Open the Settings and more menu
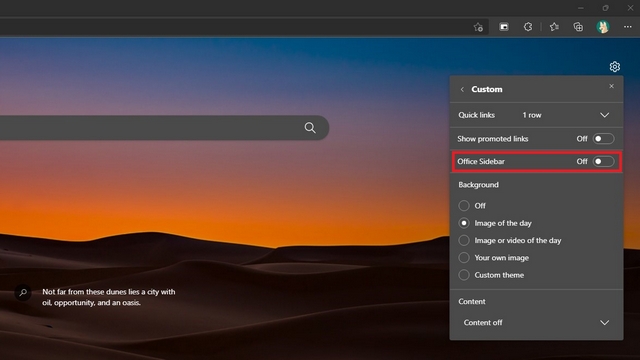This screenshot has height=360, width=640. [x=628, y=27]
